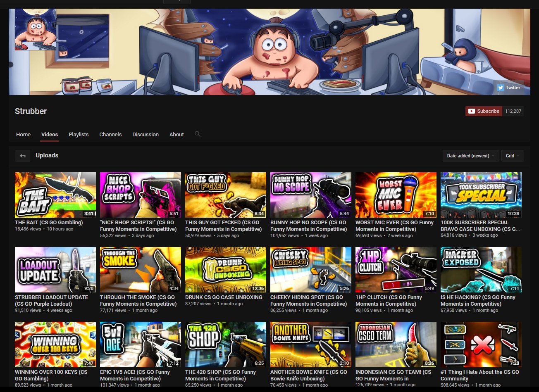The width and height of the screenshot is (539, 392).
Task: Click the 18,456 views text
Action: [x=28, y=229]
